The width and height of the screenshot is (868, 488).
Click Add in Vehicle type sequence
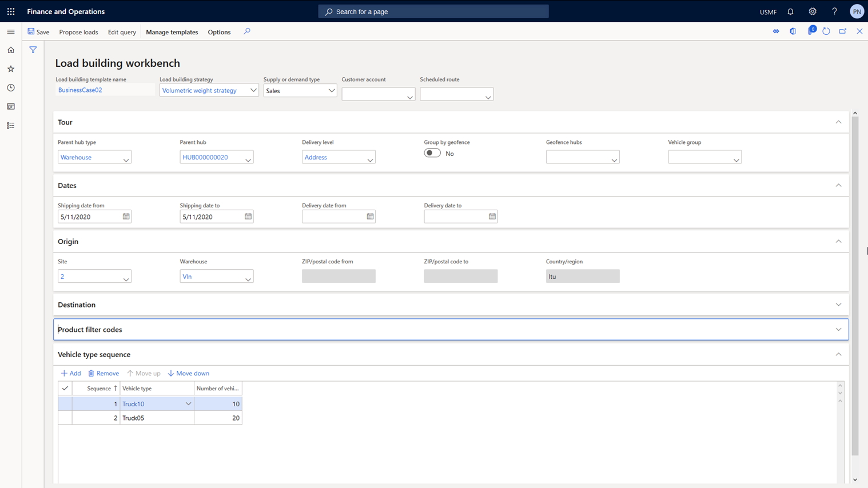coord(71,374)
